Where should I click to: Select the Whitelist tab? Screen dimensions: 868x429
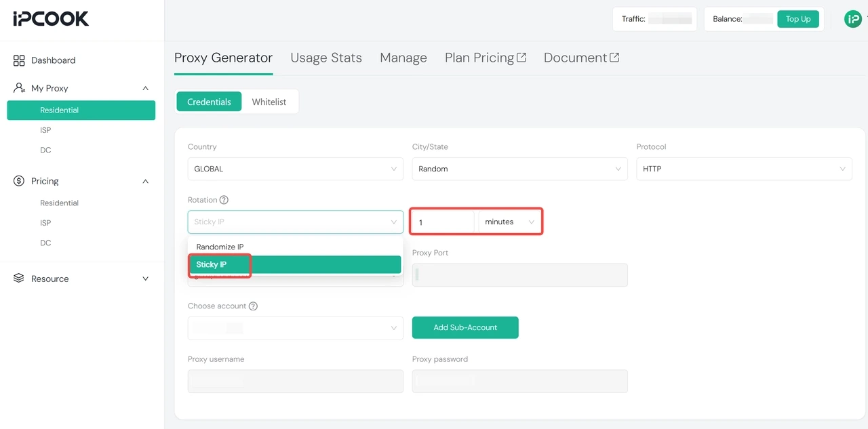click(269, 102)
